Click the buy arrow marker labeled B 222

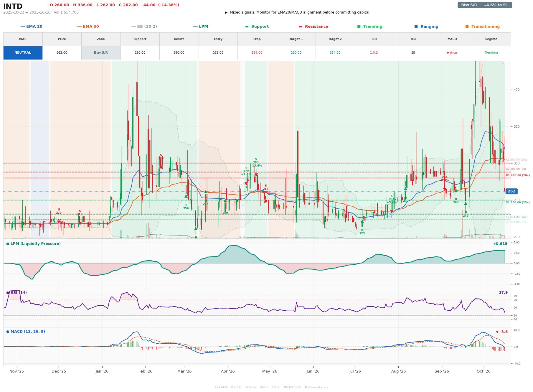tap(362, 221)
